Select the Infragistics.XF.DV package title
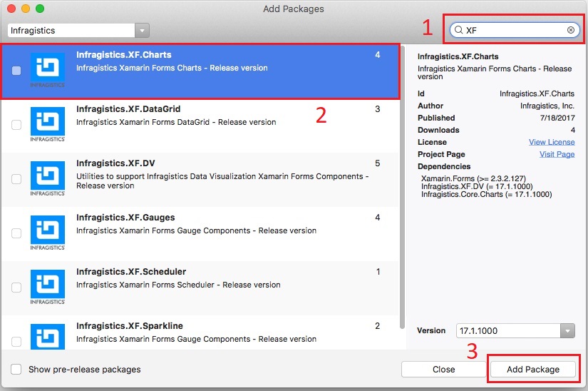 click(115, 163)
